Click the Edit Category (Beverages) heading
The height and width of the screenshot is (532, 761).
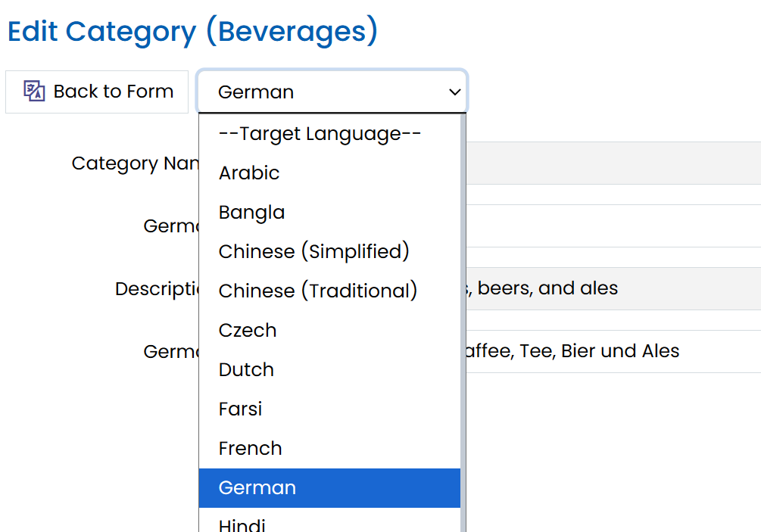pos(192,32)
